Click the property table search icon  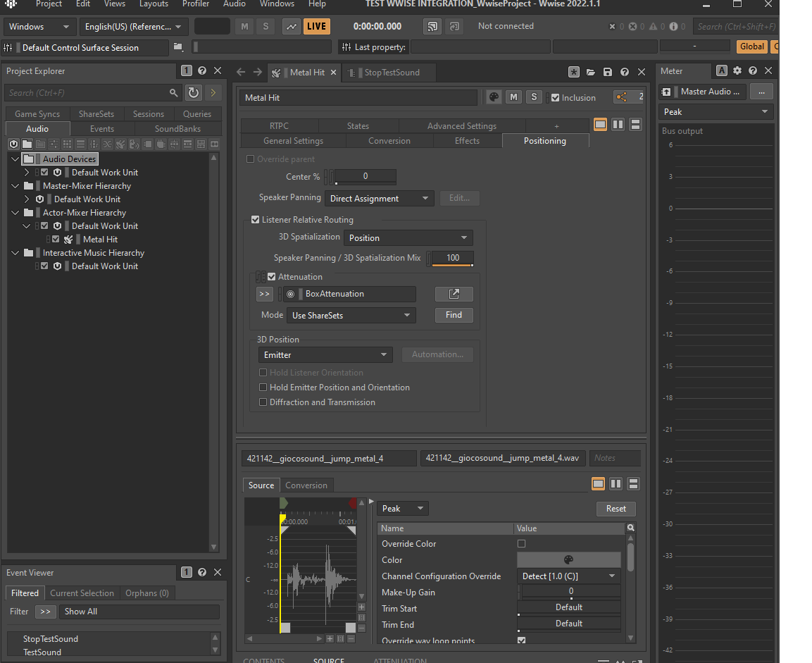(x=631, y=528)
